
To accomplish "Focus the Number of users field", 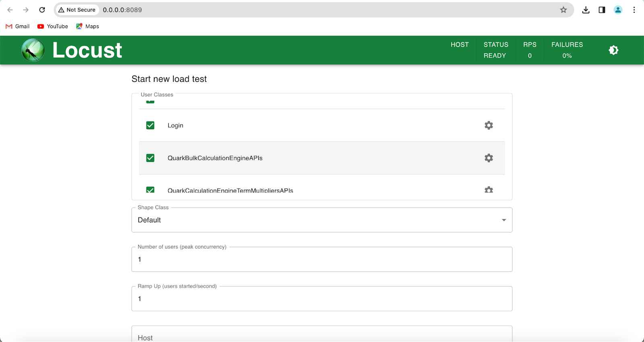I will (322, 259).
